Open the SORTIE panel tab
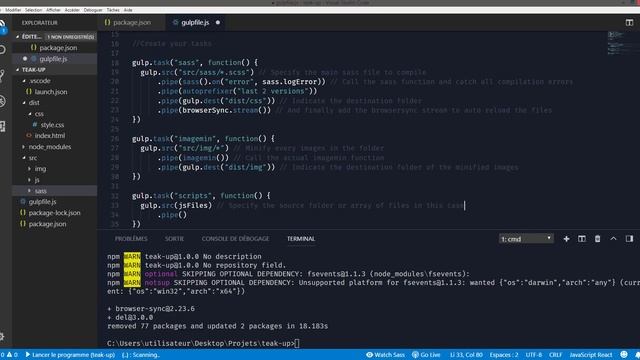Screen dimensions: 640x360 (x=174, y=239)
